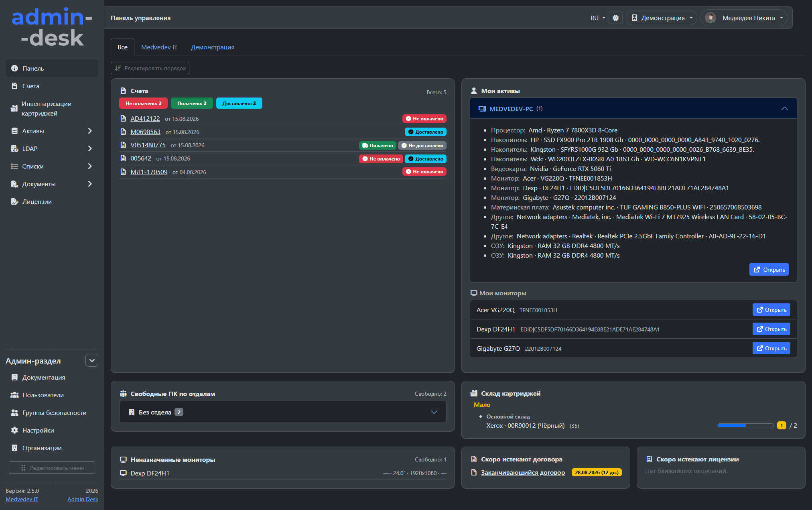This screenshot has height=510, width=812.
Task: Switch to the Medvedev IT tab
Action: point(159,47)
